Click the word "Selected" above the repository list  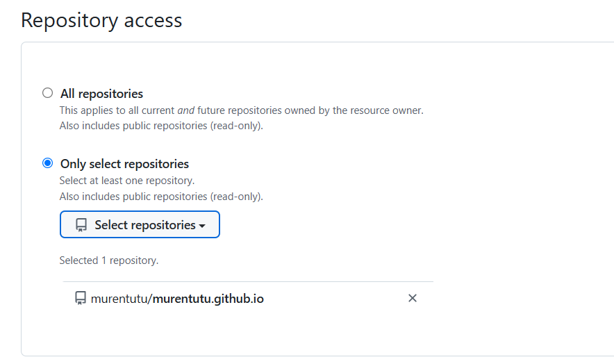[x=78, y=260]
